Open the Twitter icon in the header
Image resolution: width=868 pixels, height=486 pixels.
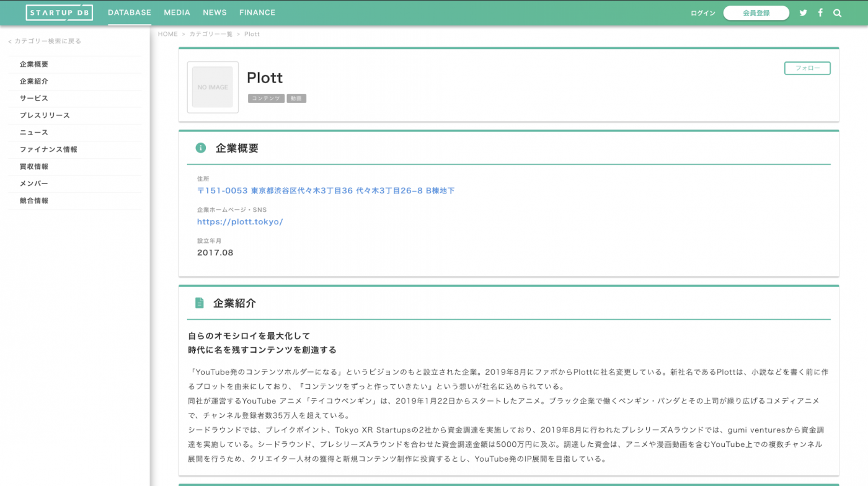803,12
